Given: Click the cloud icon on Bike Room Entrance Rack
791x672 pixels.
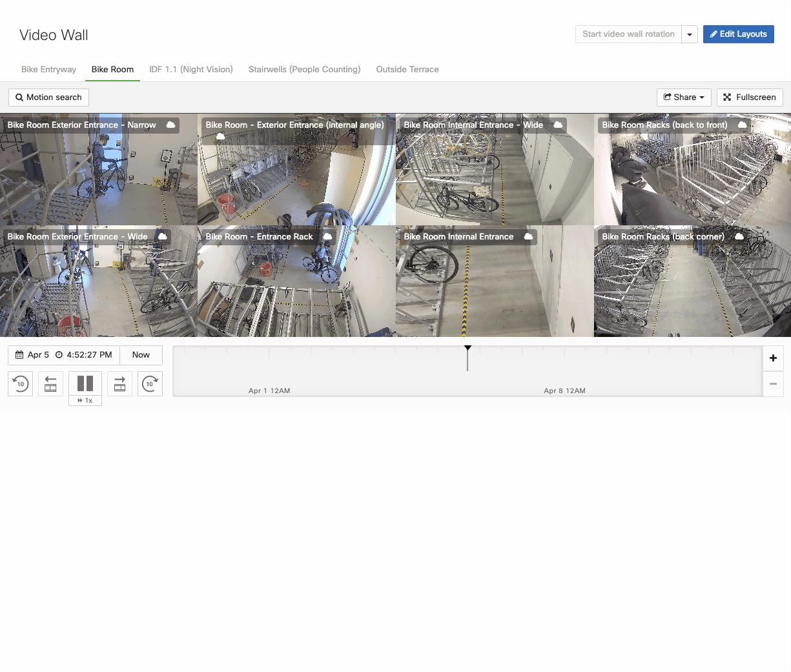Looking at the screenshot, I should pyautogui.click(x=329, y=236).
